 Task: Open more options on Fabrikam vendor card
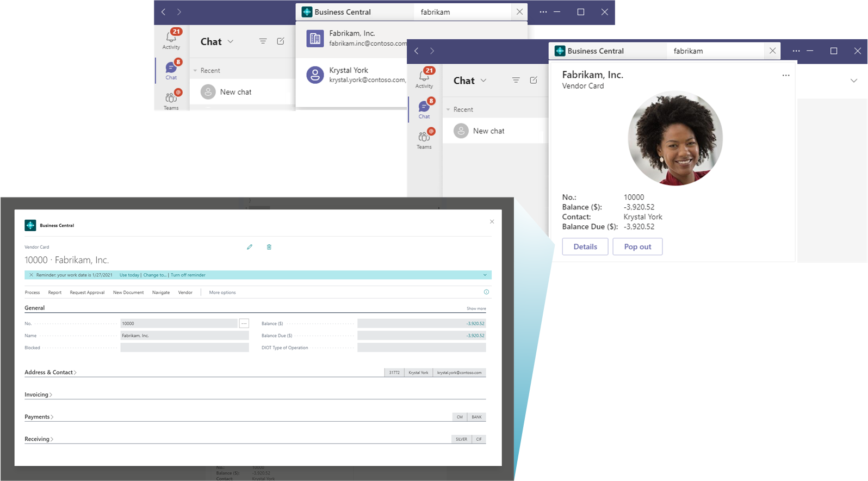pyautogui.click(x=786, y=76)
